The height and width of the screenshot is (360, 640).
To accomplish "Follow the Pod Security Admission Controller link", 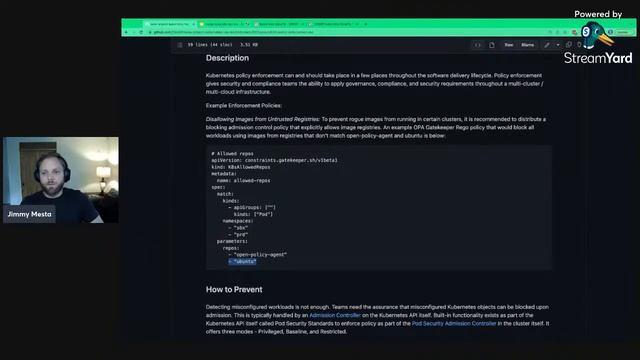I will click(x=454, y=323).
